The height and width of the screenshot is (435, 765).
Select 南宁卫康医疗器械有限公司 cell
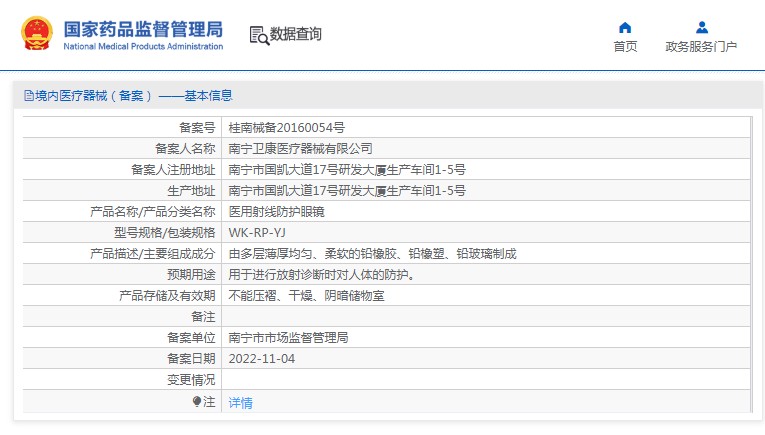pos(300,149)
